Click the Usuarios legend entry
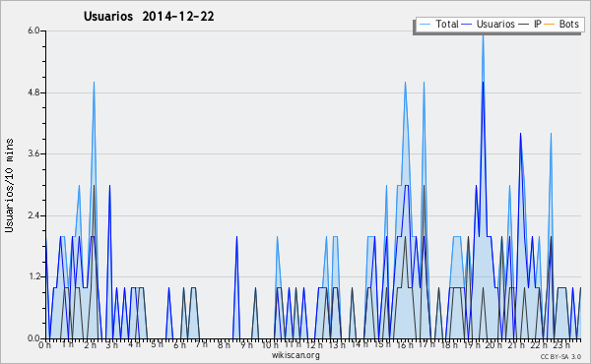591x364 pixels. (489, 24)
